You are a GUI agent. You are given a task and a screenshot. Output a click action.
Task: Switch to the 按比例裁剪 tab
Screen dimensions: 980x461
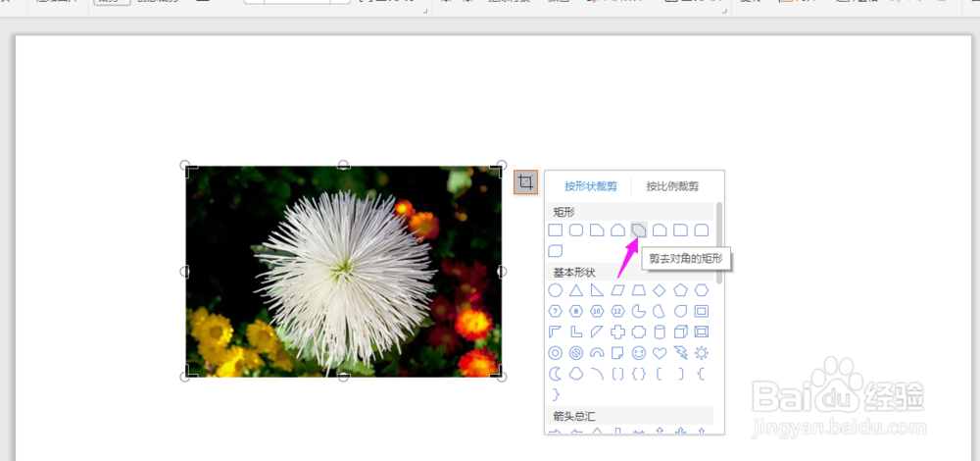pos(672,186)
